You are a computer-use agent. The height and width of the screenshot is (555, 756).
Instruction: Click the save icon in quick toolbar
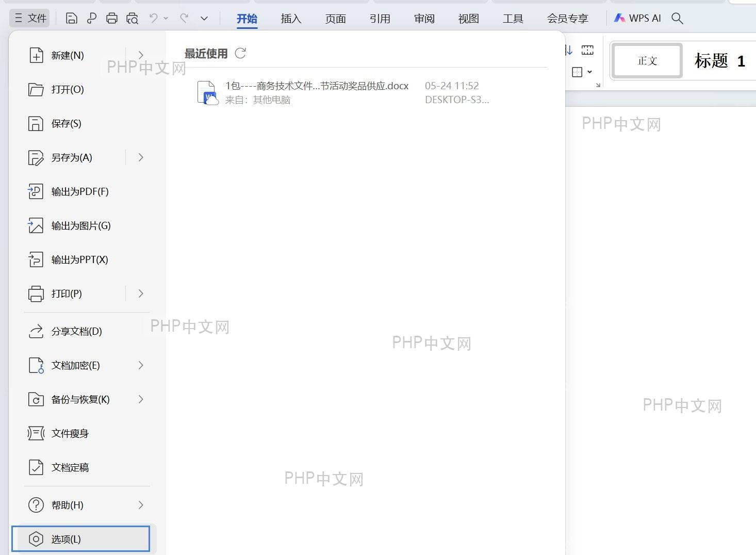pyautogui.click(x=72, y=19)
